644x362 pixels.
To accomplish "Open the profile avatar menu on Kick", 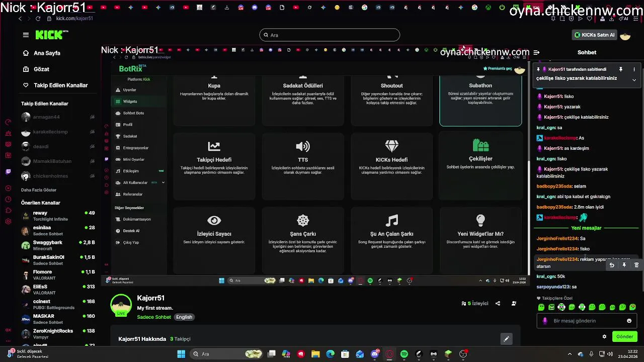I will [x=625, y=35].
